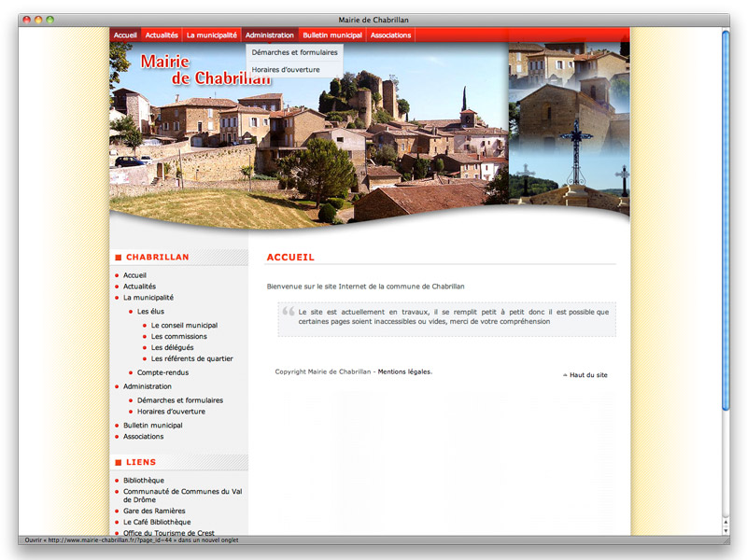Open the Actualités link in the sidebar
Viewport: 747px width, 560px height.
pos(139,287)
